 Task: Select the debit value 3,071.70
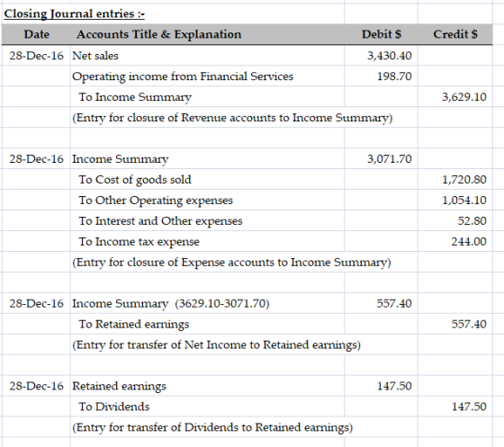click(x=389, y=159)
